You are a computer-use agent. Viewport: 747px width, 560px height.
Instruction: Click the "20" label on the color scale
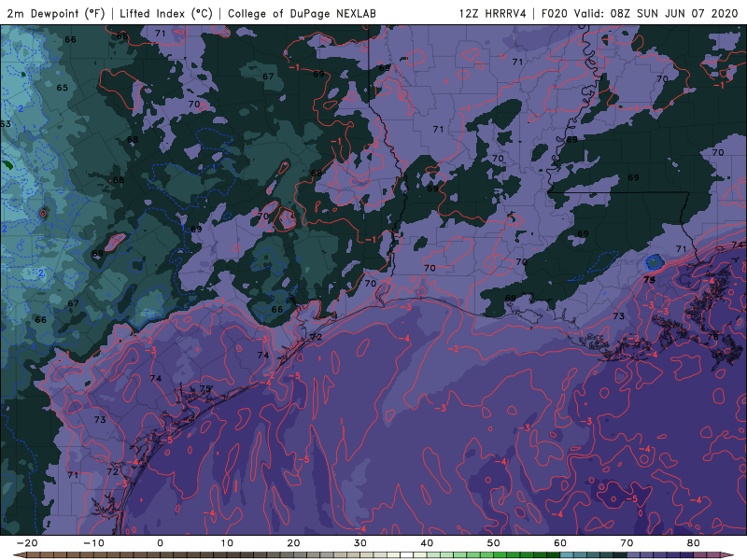coord(293,543)
